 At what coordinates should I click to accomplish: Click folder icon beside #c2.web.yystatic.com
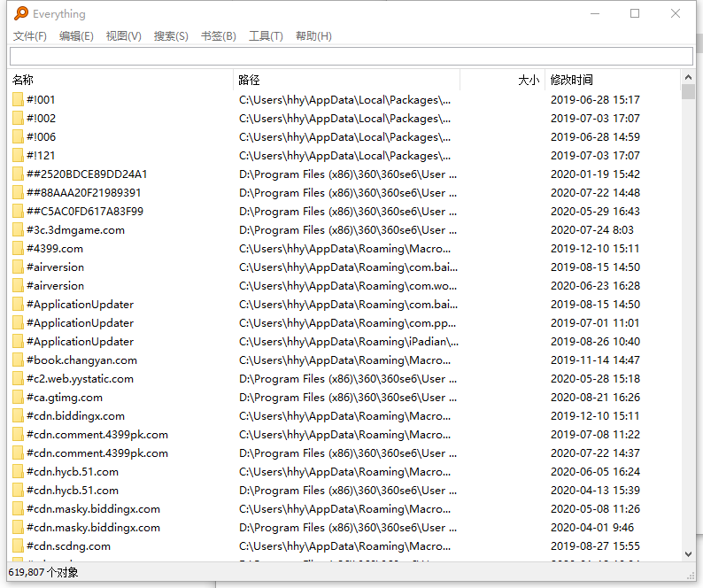[18, 379]
